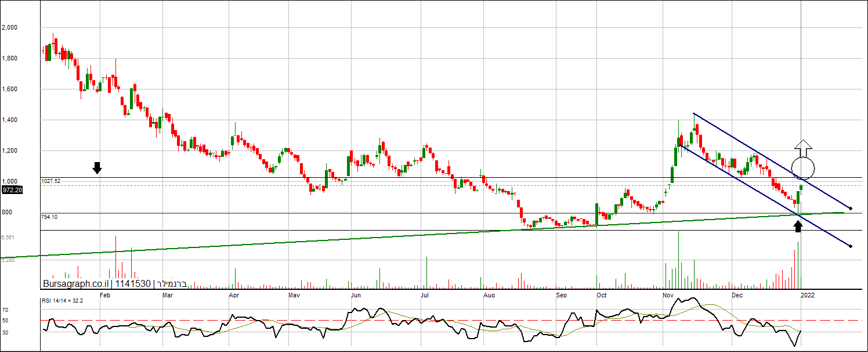Select the Nov marker on the time axis

click(x=668, y=295)
